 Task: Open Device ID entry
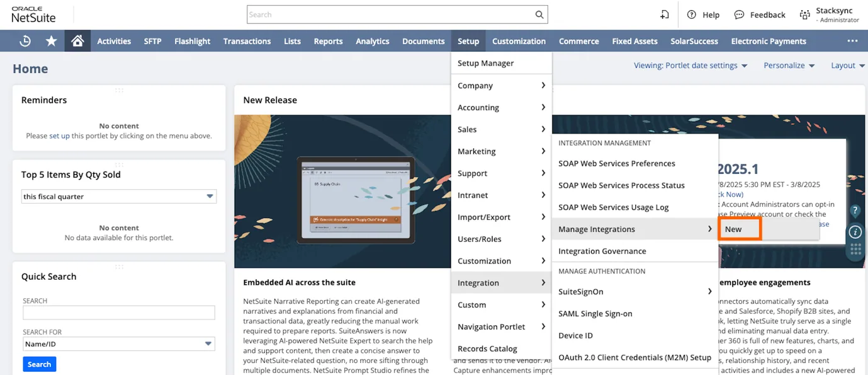tap(634, 336)
